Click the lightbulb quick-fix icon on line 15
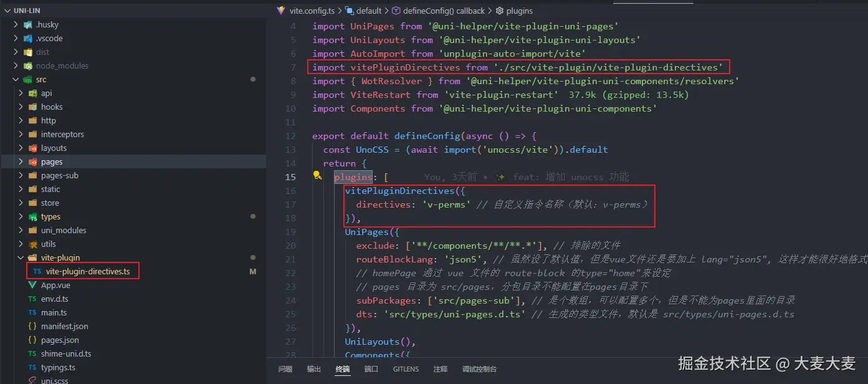Viewport: 868px width, 384px height. pyautogui.click(x=317, y=176)
